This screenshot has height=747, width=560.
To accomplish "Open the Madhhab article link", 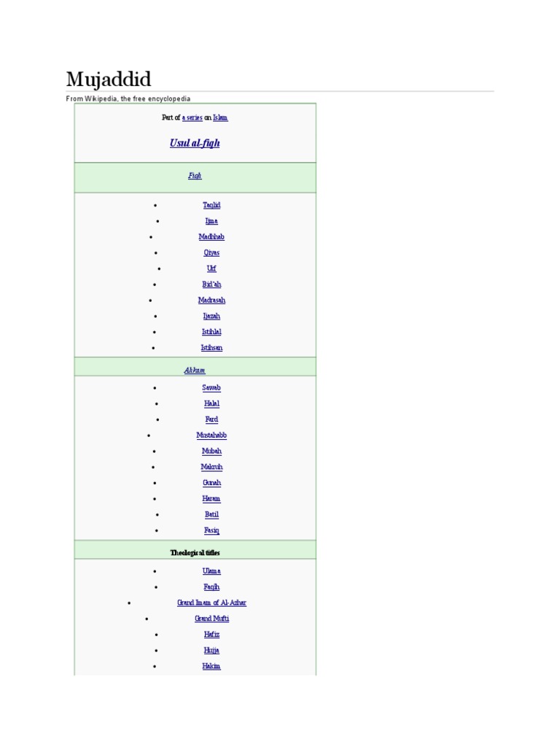I will [211, 237].
